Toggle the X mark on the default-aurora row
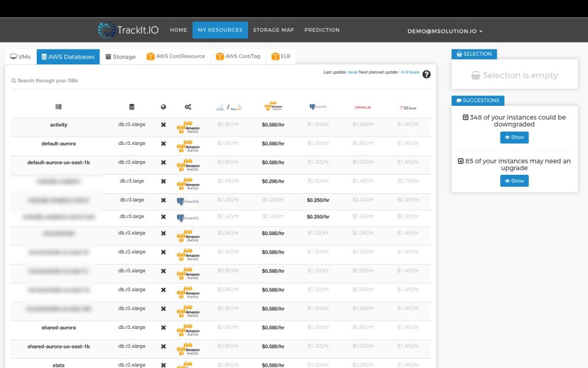Screen dimensions: 588x368 [x=163, y=143]
